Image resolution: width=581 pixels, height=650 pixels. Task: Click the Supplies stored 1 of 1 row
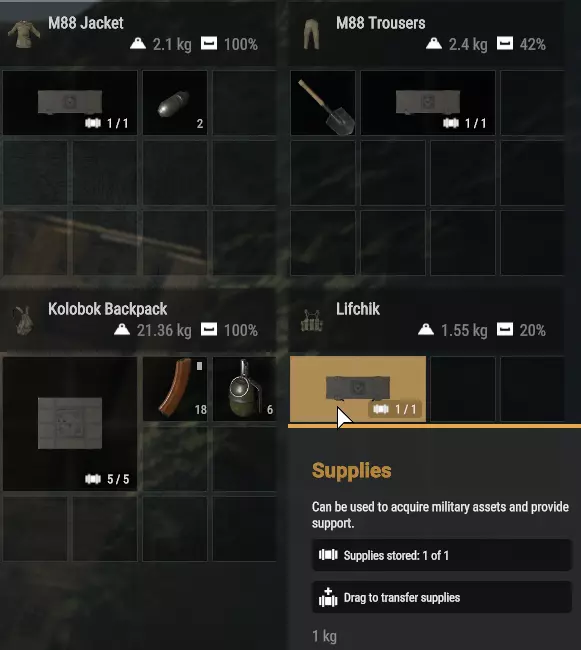click(x=442, y=555)
